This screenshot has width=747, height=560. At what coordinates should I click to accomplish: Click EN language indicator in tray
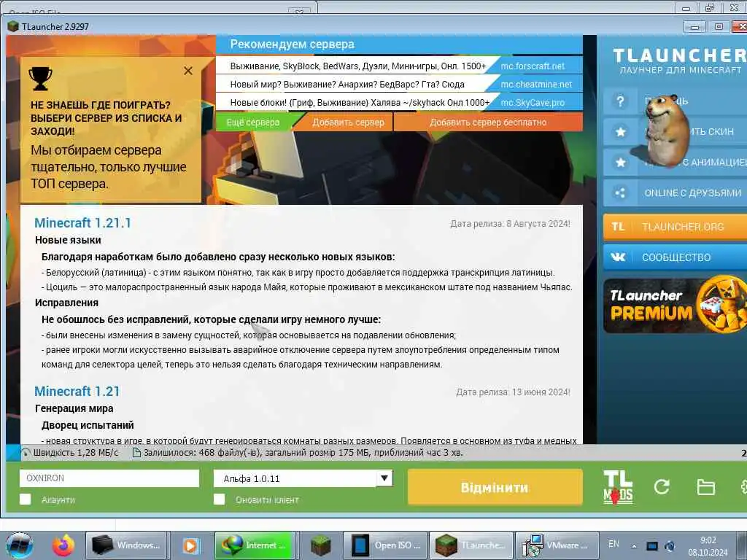(614, 544)
